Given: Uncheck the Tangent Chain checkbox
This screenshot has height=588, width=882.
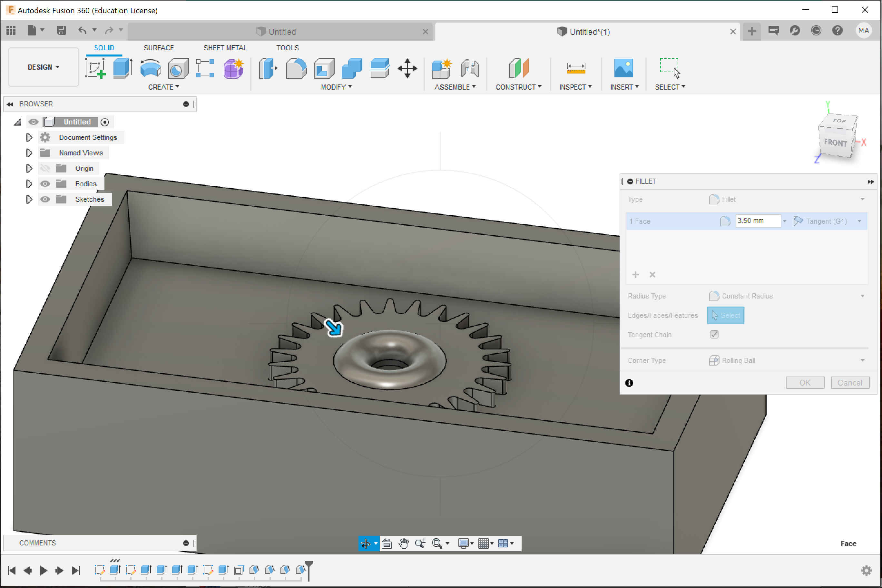Looking at the screenshot, I should point(714,334).
